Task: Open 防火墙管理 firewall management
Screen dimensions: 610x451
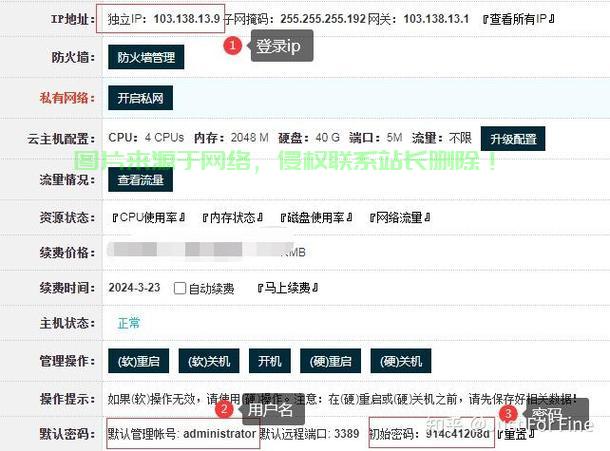Action: 146,58
